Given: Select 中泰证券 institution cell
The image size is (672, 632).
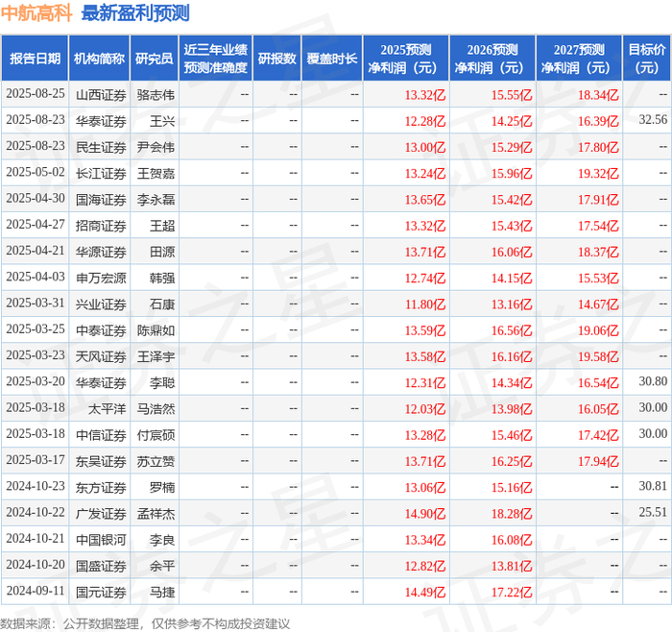Looking at the screenshot, I should coord(101,330).
